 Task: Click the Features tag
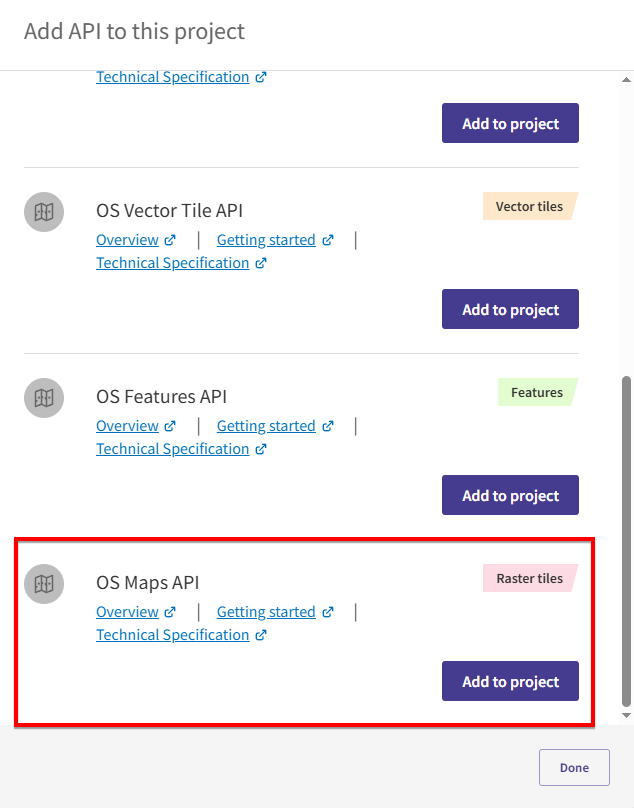pyautogui.click(x=538, y=392)
